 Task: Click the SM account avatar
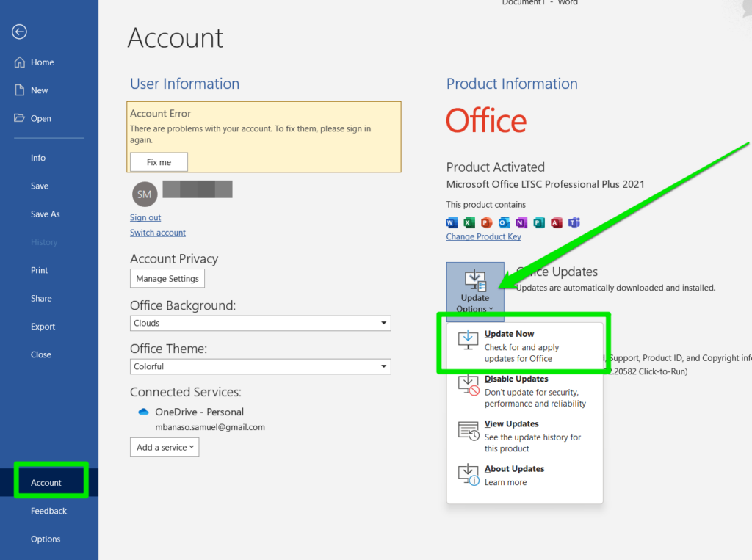(144, 194)
